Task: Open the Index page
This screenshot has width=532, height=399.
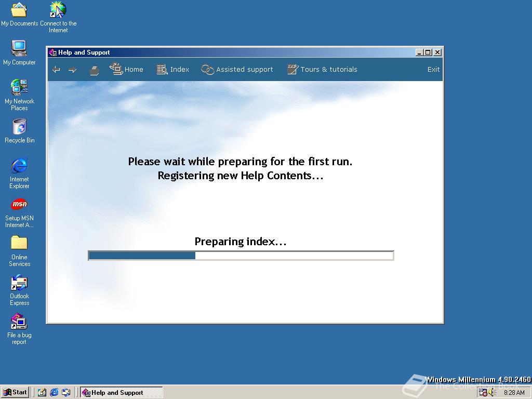Action: tap(172, 69)
